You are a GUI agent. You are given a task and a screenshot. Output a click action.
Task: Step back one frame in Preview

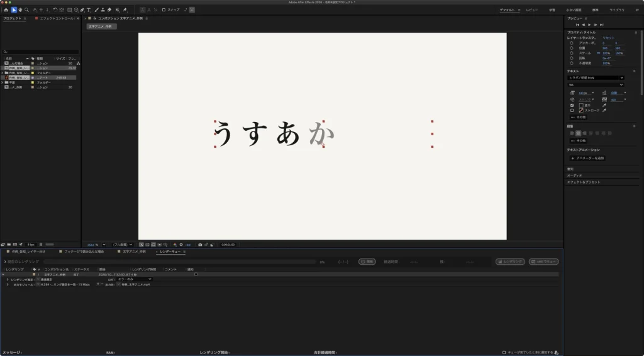coord(583,25)
